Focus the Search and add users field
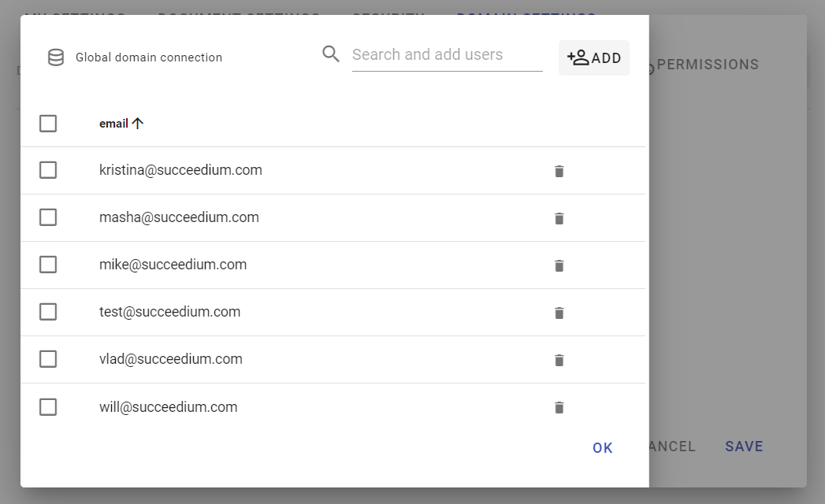This screenshot has height=504, width=825. coord(448,54)
